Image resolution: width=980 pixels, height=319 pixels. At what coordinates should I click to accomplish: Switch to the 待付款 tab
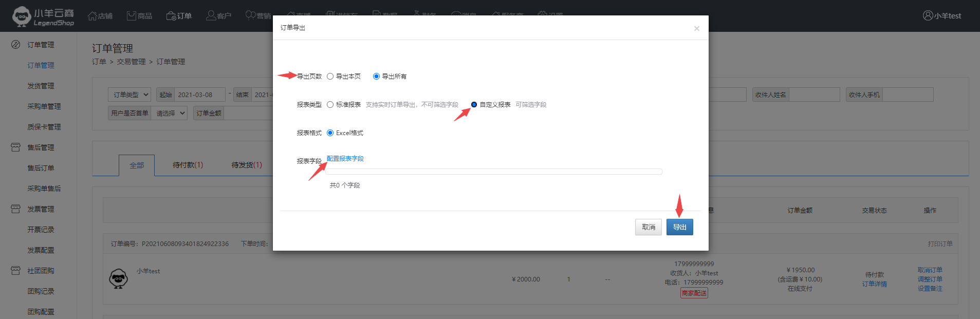point(188,165)
